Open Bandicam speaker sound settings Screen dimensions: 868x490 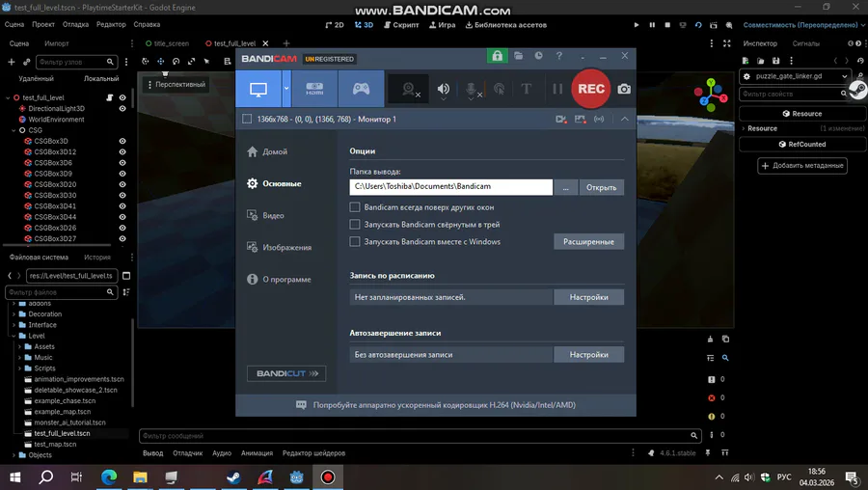click(x=444, y=89)
